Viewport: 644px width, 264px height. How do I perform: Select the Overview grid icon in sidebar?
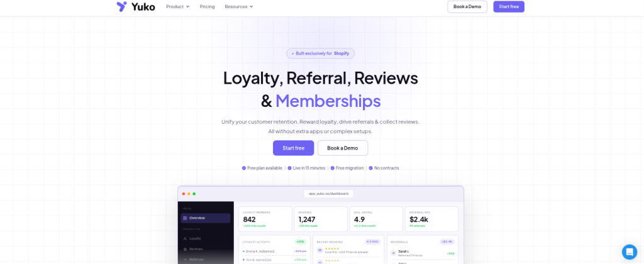(x=185, y=218)
